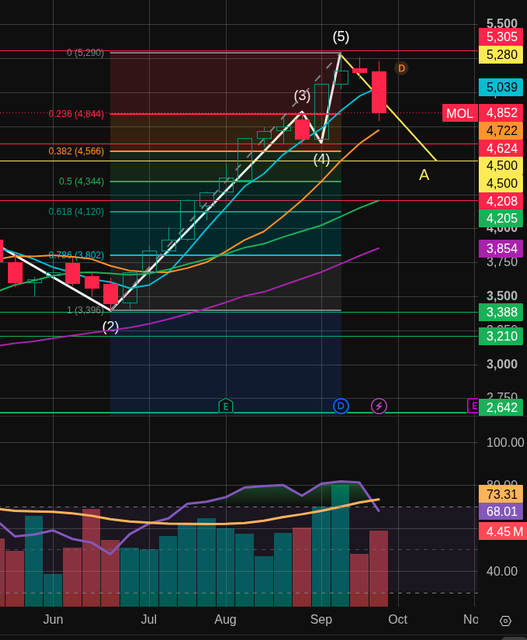This screenshot has height=640, width=527.
Task: Click the Jun label on time axis
Action: click(x=53, y=619)
